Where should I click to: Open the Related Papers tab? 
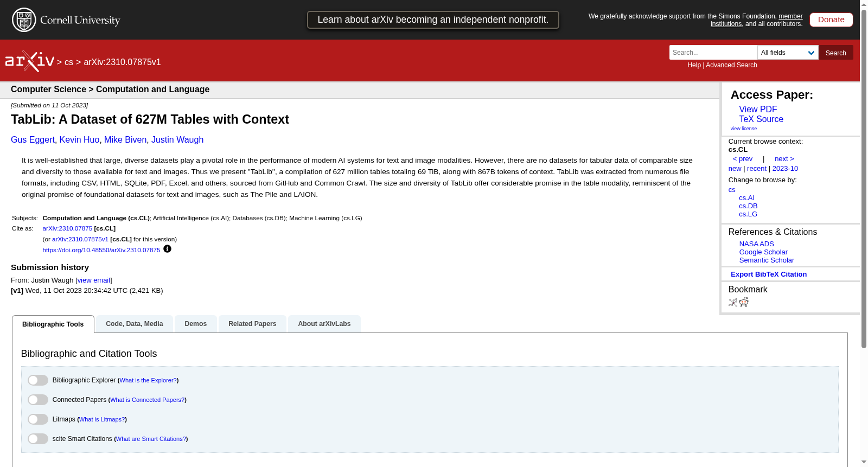(252, 324)
